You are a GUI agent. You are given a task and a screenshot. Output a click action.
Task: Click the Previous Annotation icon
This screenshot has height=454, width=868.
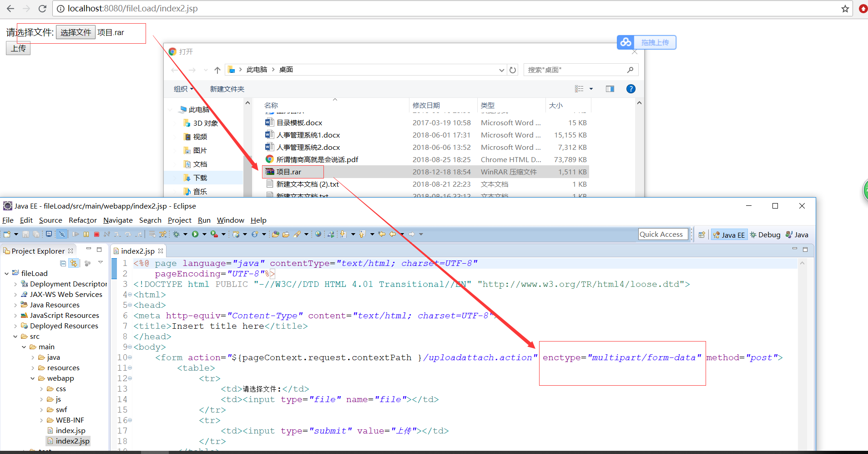pos(362,234)
